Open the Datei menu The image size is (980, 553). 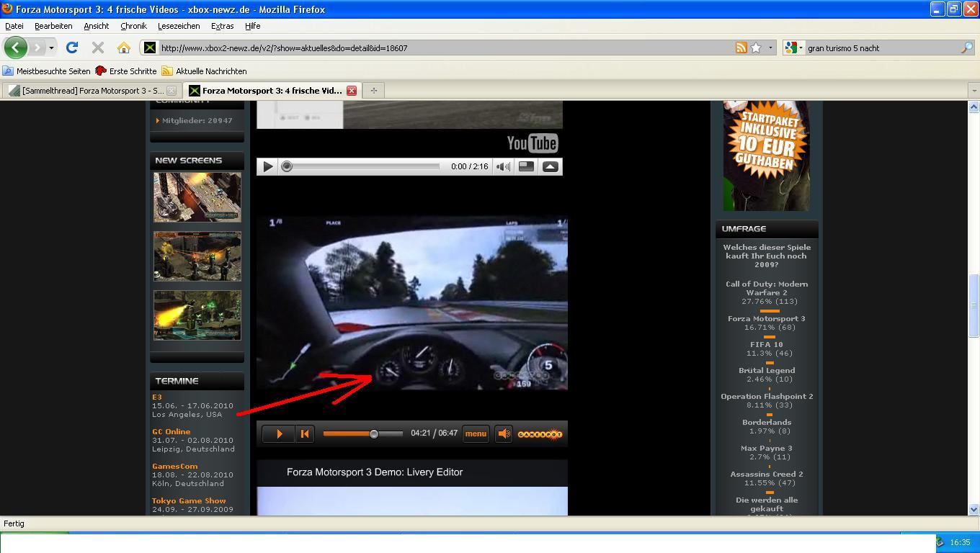[x=14, y=26]
